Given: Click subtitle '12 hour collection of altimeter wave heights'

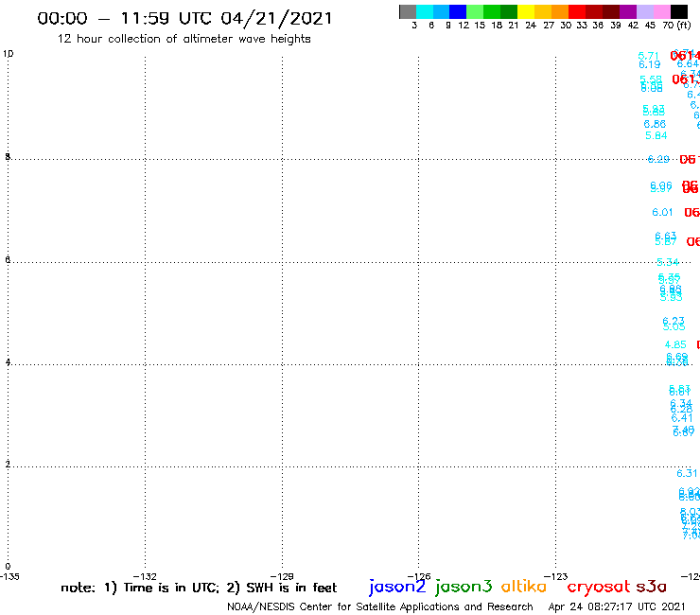Looking at the screenshot, I should click(x=184, y=39).
